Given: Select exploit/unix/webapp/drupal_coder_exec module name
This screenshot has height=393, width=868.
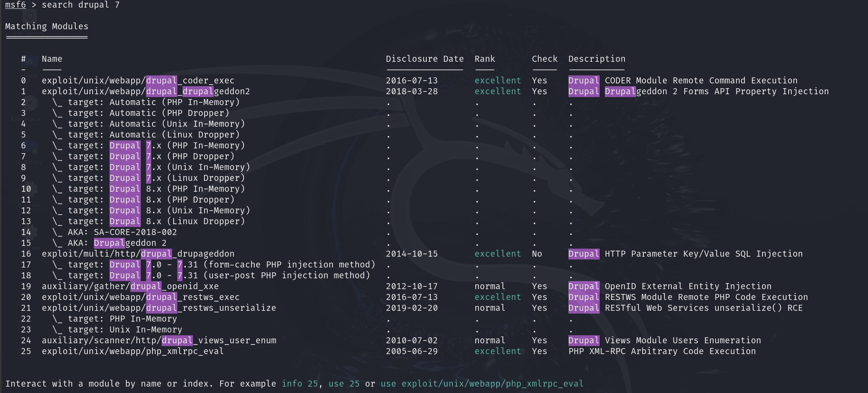Looking at the screenshot, I should [x=138, y=81].
